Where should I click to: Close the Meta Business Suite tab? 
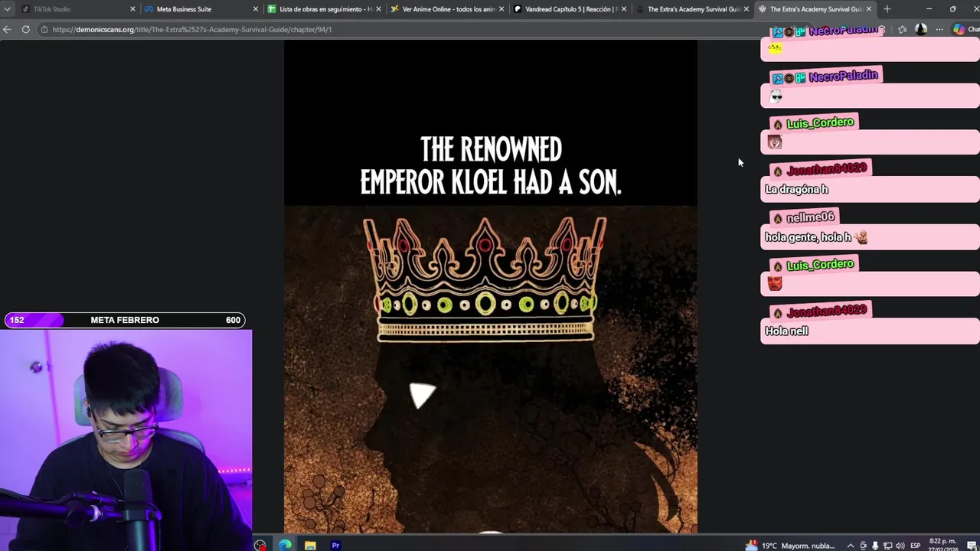[255, 9]
